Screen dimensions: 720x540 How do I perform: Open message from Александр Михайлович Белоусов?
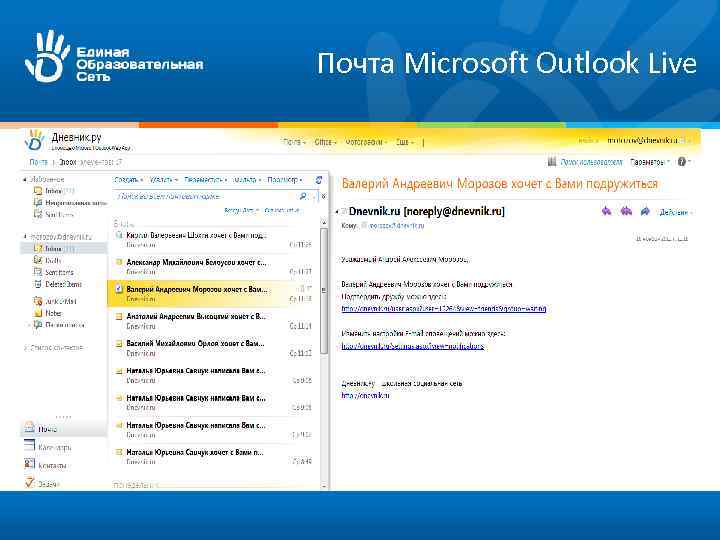click(214, 267)
